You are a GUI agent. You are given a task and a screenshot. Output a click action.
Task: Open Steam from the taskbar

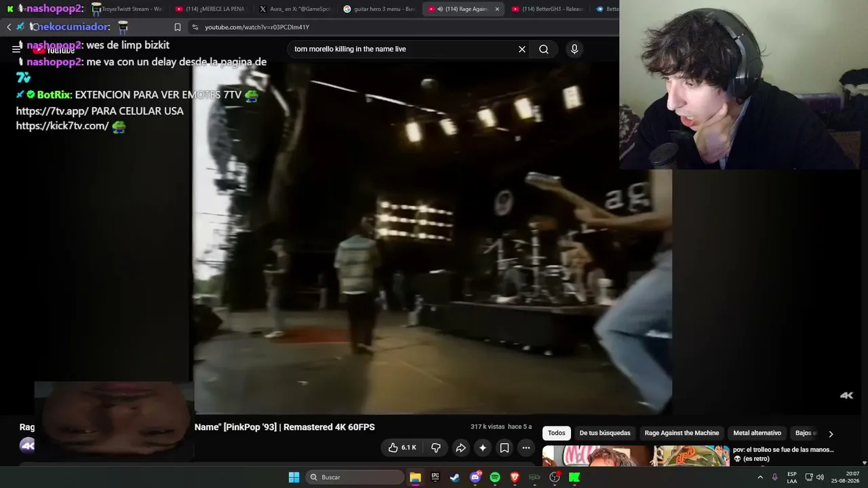pos(454,477)
